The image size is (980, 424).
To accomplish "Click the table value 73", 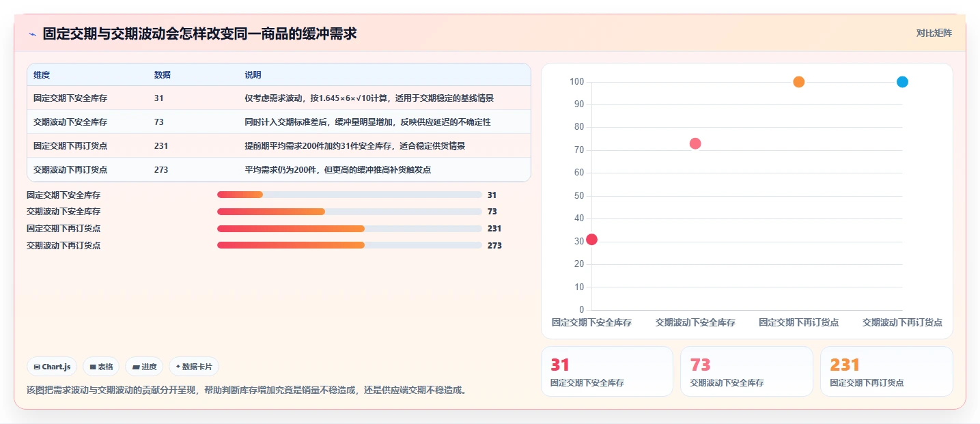I will [x=159, y=122].
